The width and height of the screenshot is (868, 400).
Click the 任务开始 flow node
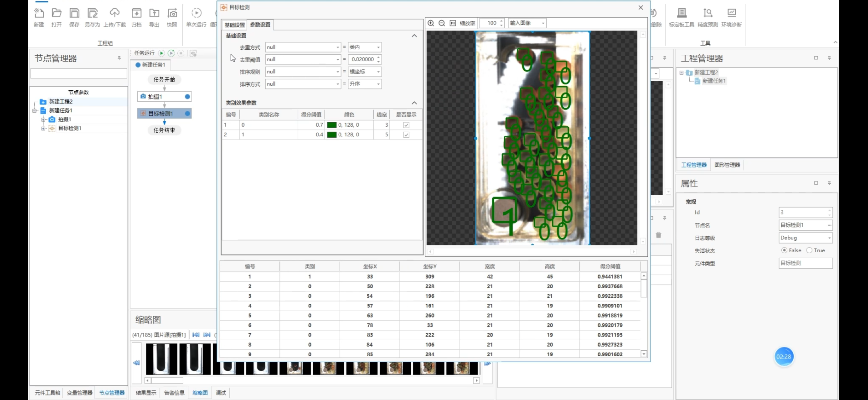coord(164,79)
